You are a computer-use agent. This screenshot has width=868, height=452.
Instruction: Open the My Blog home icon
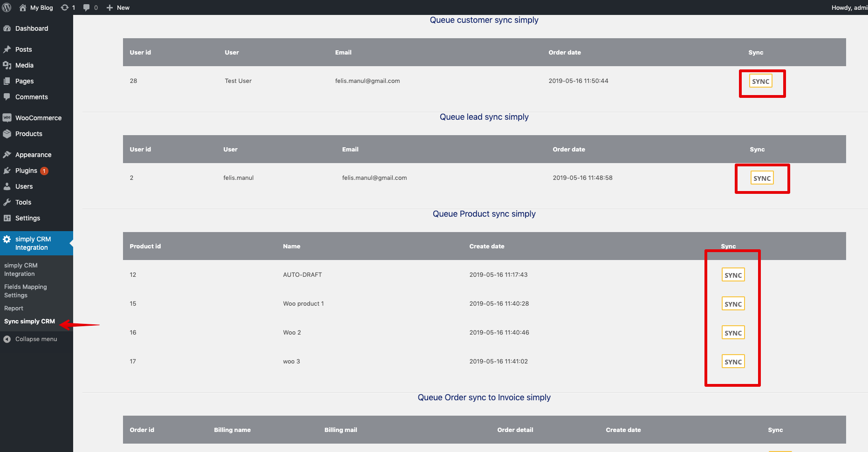pyautogui.click(x=23, y=7)
